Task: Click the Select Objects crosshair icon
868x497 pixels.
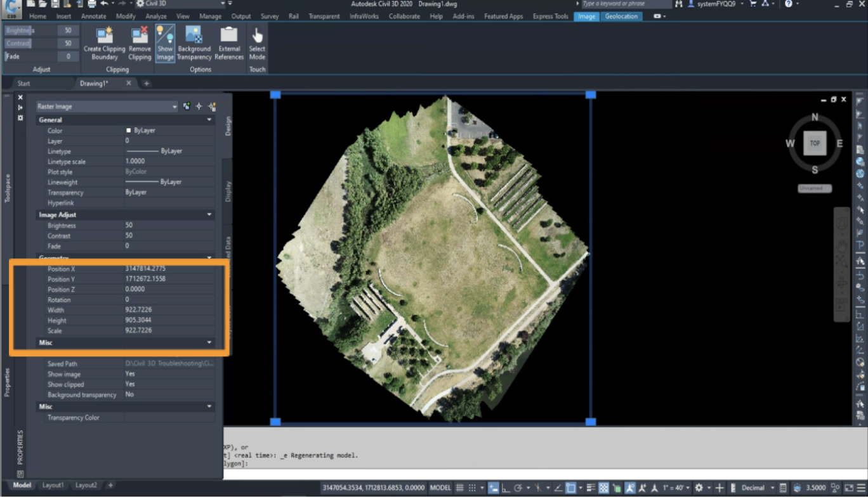Action: click(x=199, y=106)
